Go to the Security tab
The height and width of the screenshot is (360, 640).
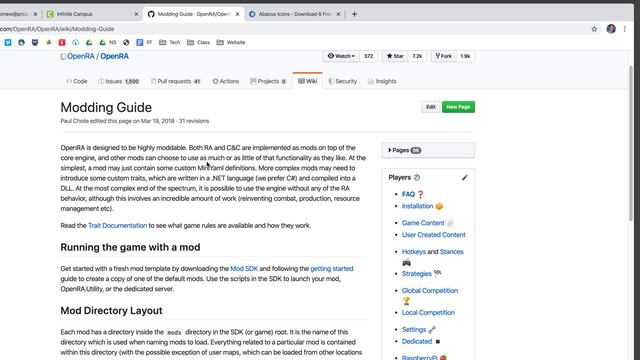coord(342,81)
